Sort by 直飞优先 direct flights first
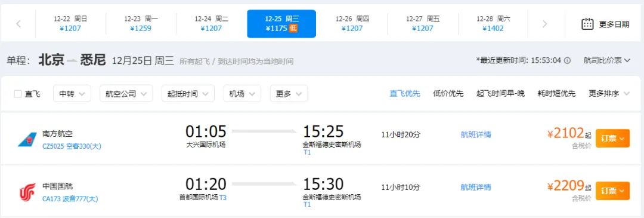644x218 pixels. click(x=404, y=93)
